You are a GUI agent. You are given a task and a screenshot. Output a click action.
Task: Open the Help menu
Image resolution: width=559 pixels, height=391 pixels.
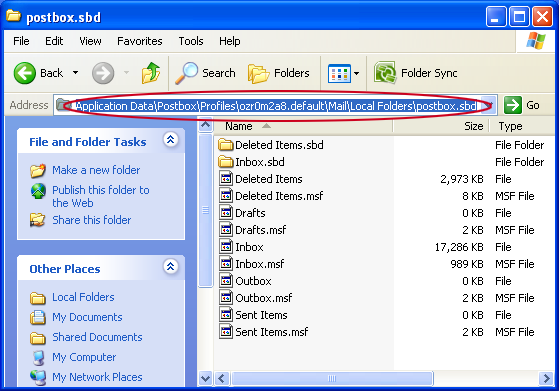point(230,41)
